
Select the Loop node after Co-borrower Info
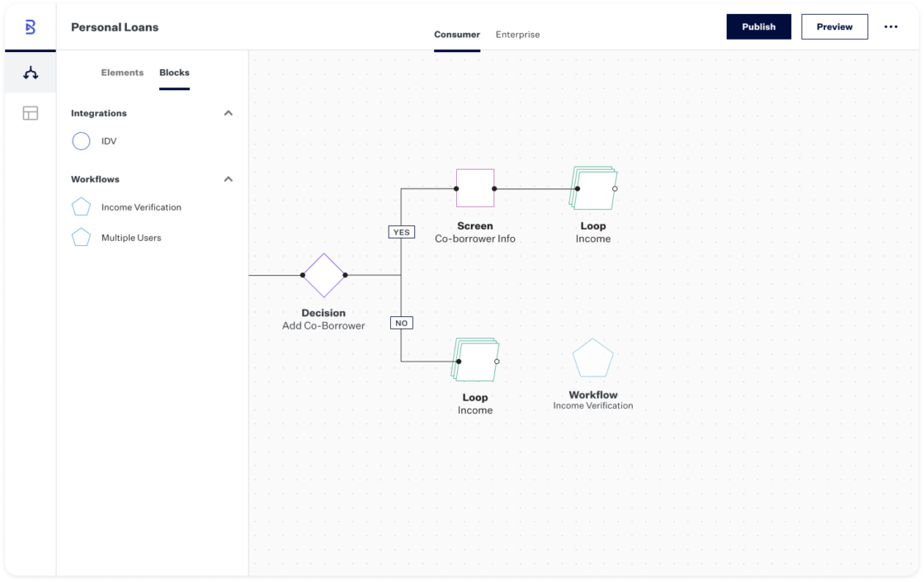tap(594, 189)
